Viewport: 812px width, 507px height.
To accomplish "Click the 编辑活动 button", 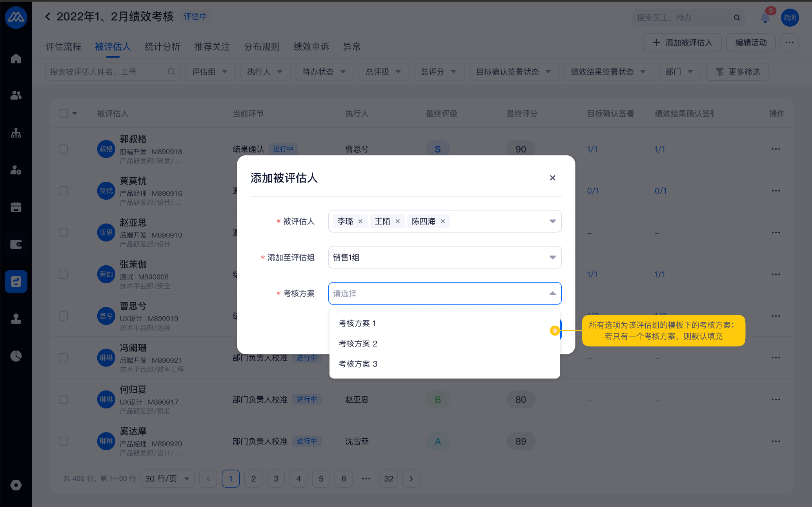I will 750,42.
